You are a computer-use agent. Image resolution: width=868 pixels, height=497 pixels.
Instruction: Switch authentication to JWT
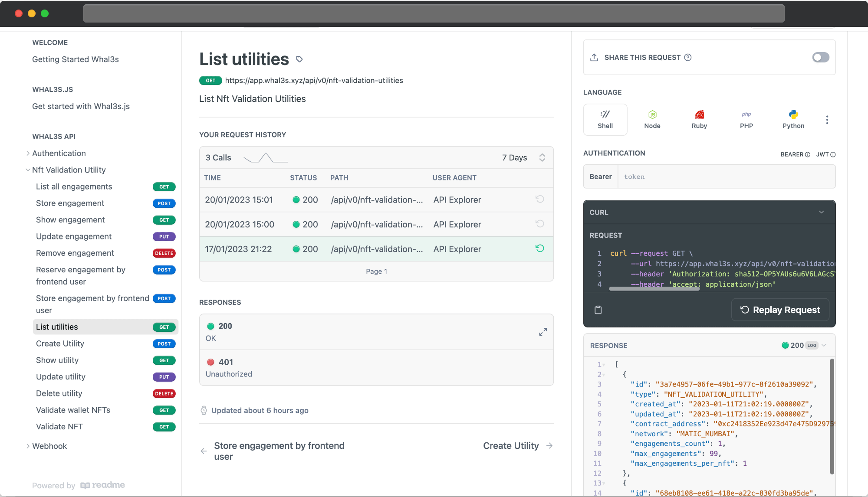tap(825, 154)
